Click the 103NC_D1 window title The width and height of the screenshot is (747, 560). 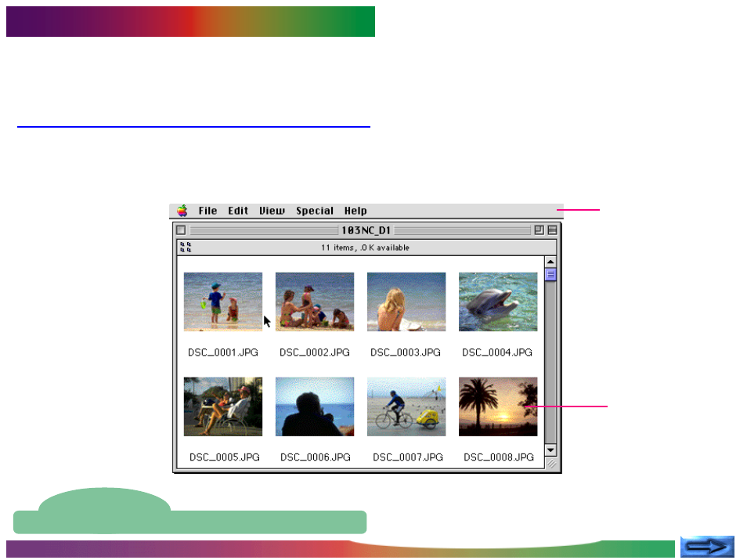tap(366, 230)
